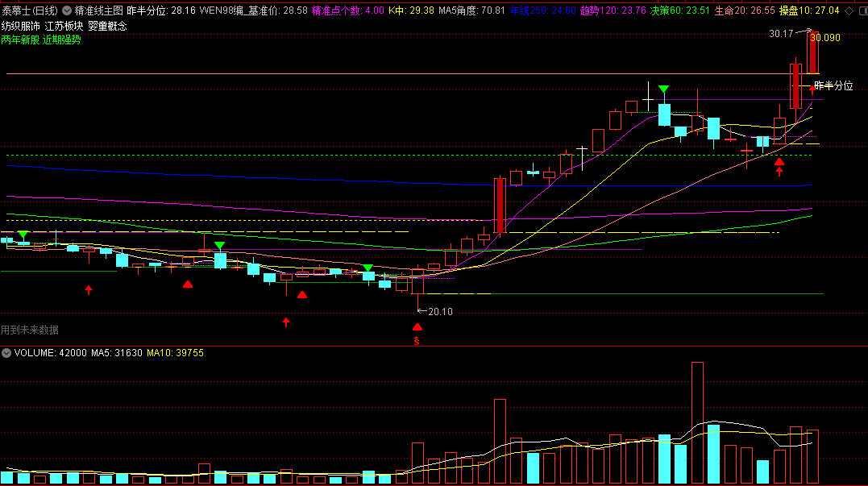The image size is (868, 486).
Task: Click the 昨半分位 label on the chart
Action: (x=833, y=85)
